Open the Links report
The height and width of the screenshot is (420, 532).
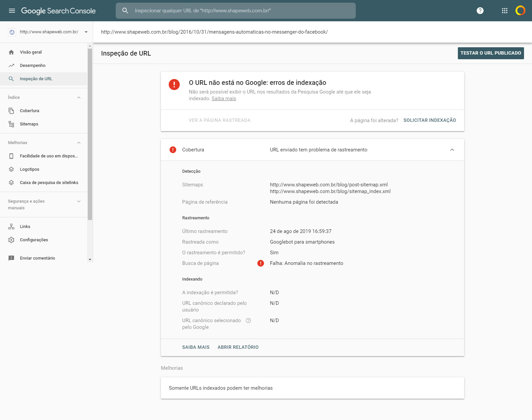(44, 227)
